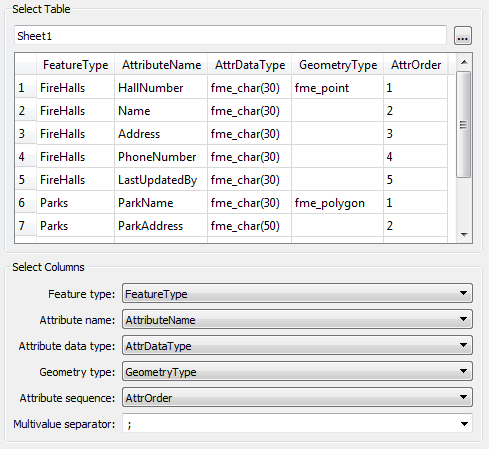The width and height of the screenshot is (489, 449).
Task: Click Parks in row 7
Action: click(x=75, y=226)
